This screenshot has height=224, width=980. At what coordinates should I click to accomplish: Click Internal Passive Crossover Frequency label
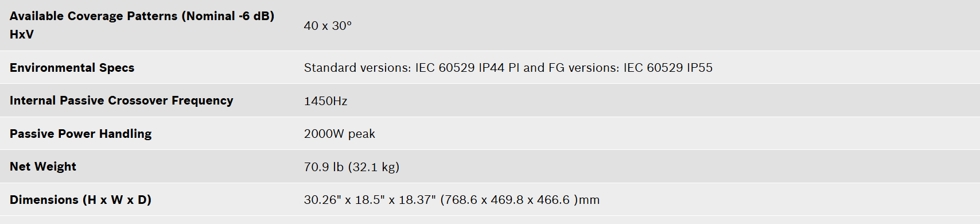tap(121, 101)
